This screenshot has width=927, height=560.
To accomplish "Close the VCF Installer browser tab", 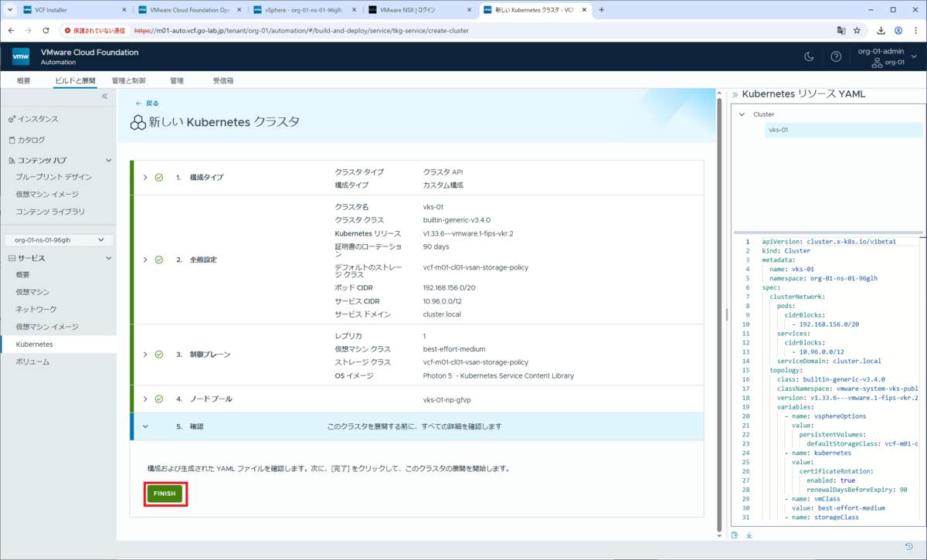I will [x=125, y=10].
